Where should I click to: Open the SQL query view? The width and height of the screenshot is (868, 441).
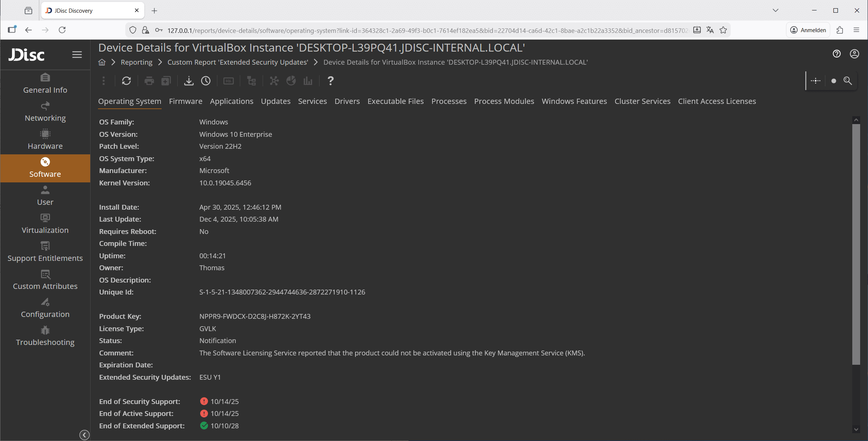[229, 81]
